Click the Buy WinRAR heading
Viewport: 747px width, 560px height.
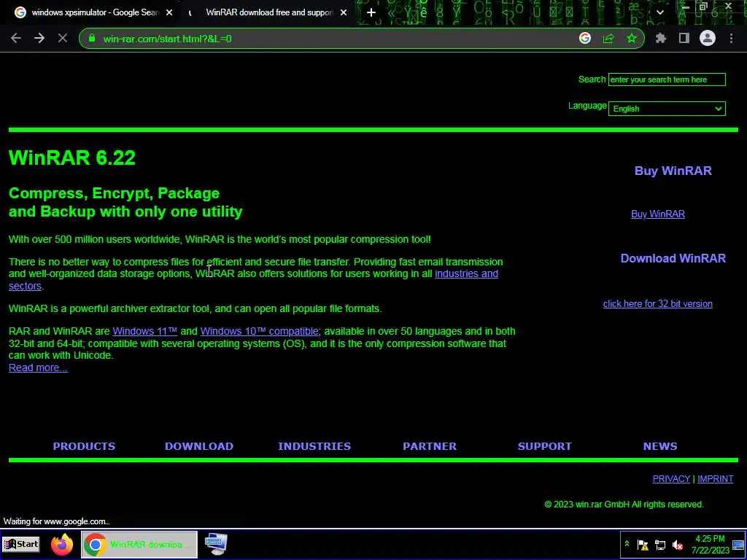click(673, 171)
